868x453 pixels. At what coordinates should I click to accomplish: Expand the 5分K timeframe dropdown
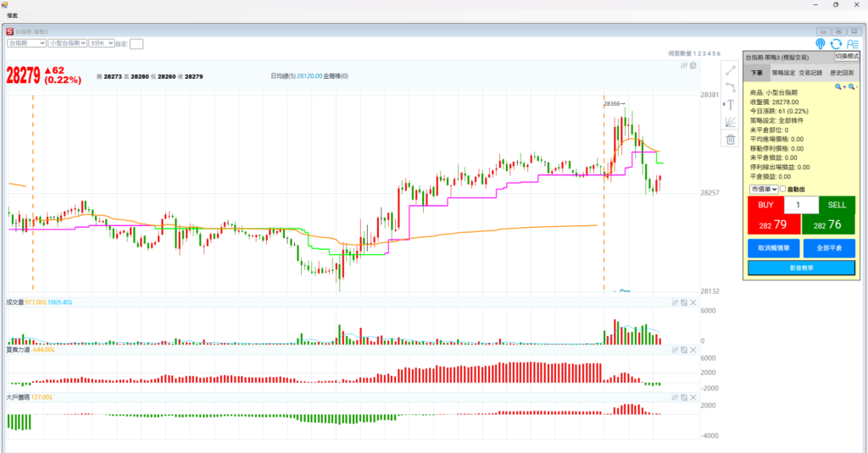pos(101,42)
